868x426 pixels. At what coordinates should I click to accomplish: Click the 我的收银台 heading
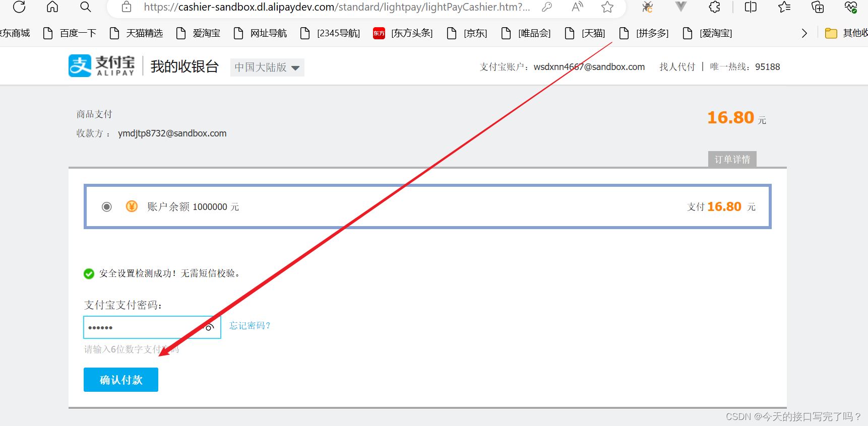click(184, 66)
